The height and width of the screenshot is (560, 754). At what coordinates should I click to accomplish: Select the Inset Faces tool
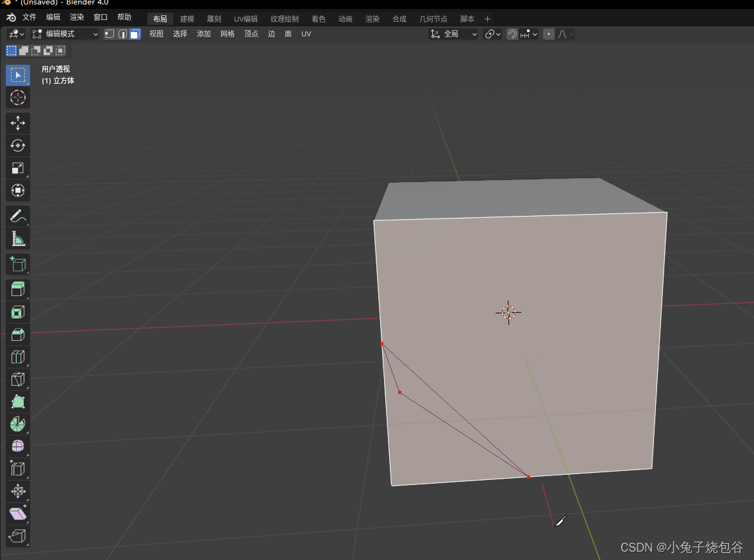[x=18, y=313]
